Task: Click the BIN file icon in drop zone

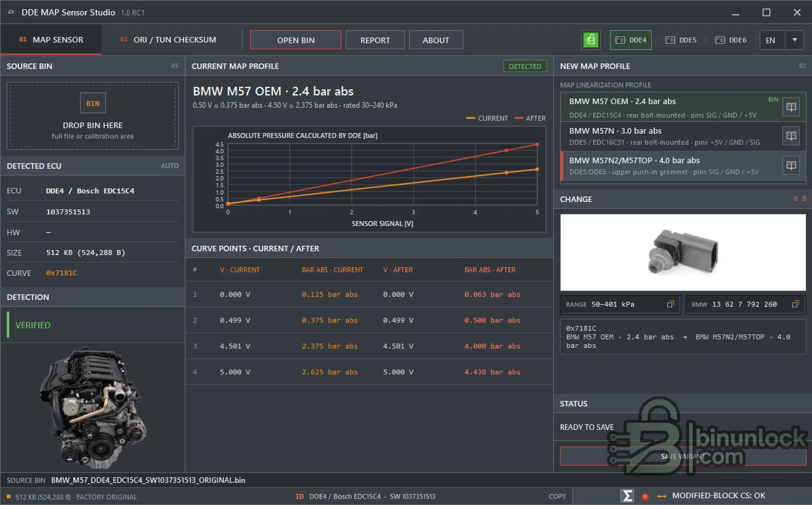Action: coord(93,103)
